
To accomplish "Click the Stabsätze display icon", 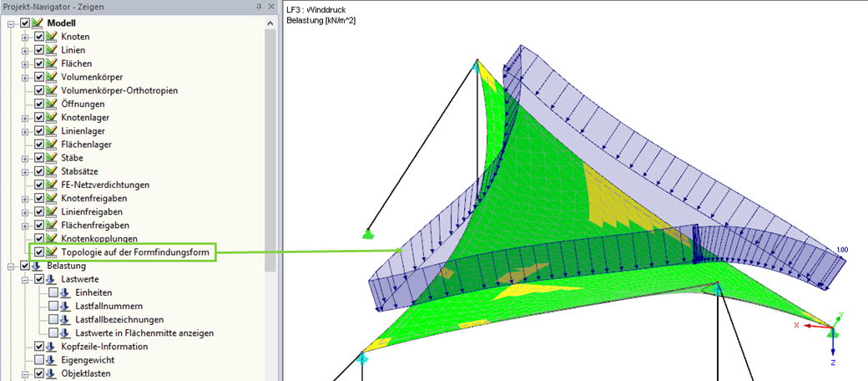I will [52, 171].
